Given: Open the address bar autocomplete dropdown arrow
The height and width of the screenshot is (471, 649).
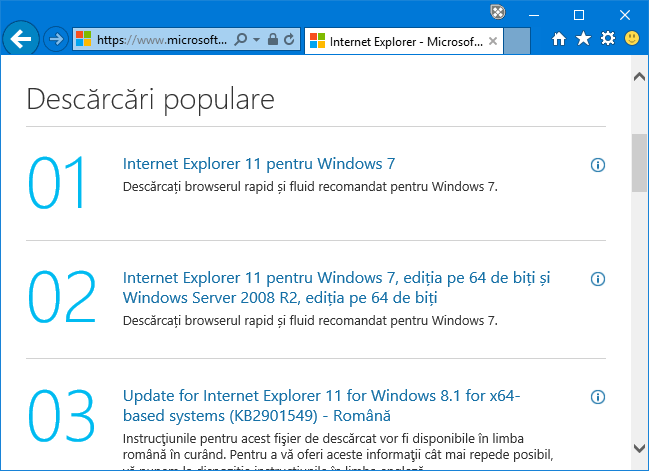Looking at the screenshot, I should (x=257, y=40).
